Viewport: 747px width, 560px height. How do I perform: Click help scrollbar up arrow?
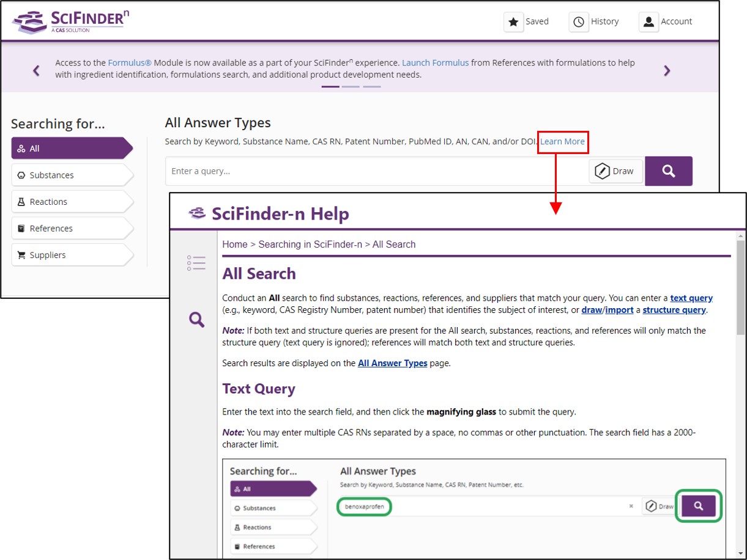[740, 235]
